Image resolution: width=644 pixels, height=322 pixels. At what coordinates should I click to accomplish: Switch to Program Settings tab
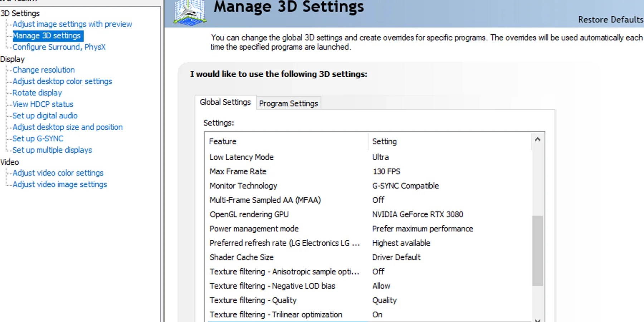(288, 103)
